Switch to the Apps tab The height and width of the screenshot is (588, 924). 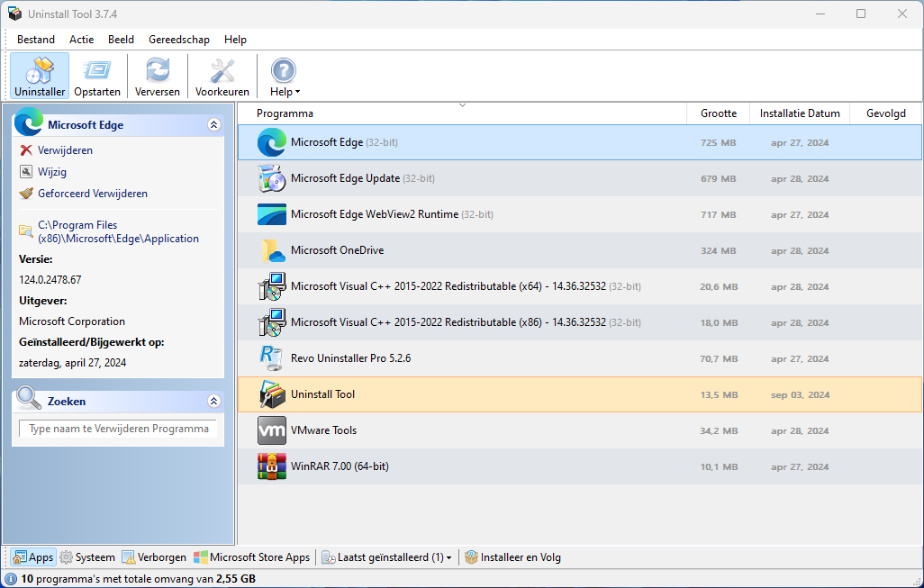33,556
